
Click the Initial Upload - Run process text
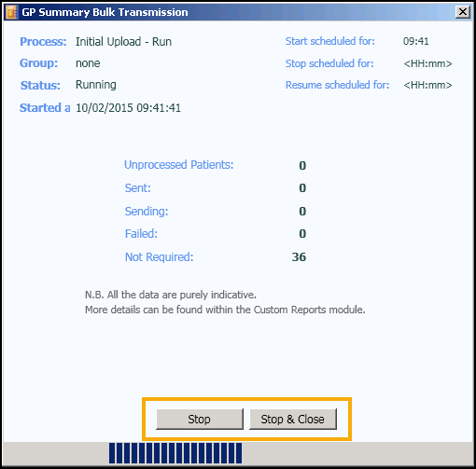click(123, 41)
